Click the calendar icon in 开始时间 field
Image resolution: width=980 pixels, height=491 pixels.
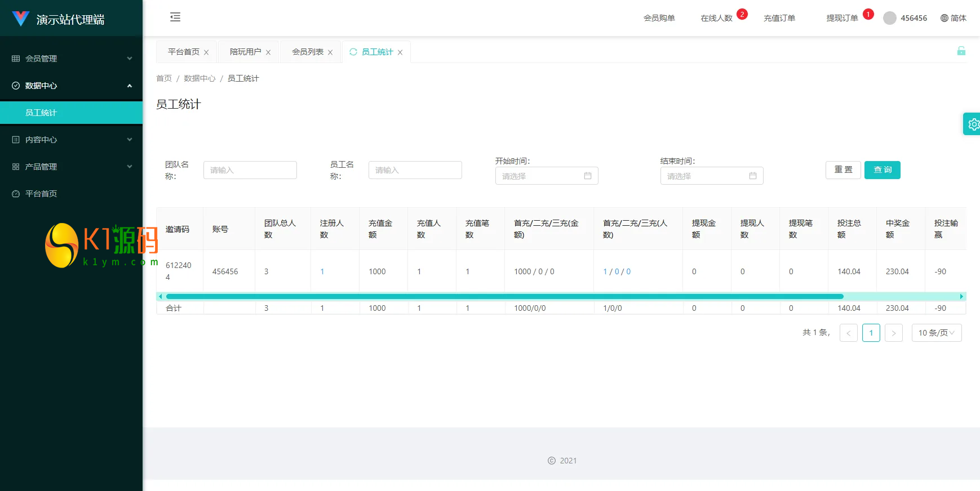588,176
